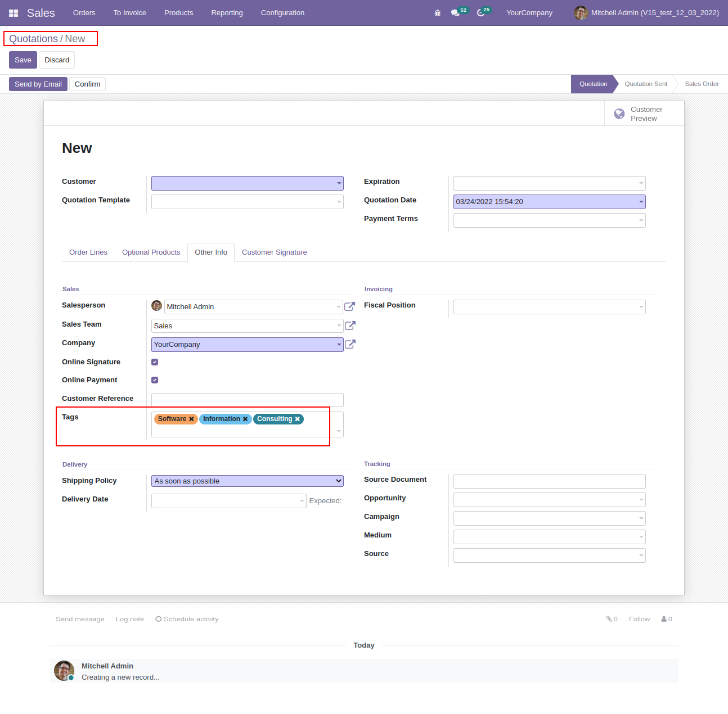Open the Configuration menu
Screen dimensions: 728x714
282,13
